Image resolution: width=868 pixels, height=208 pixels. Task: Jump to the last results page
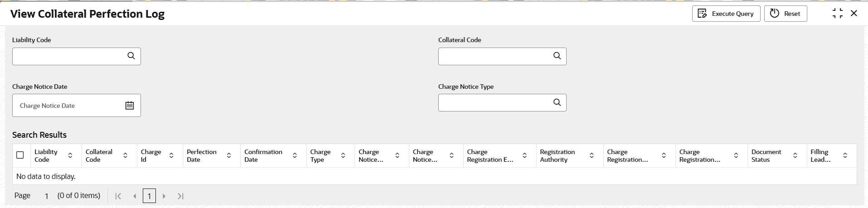tap(180, 196)
